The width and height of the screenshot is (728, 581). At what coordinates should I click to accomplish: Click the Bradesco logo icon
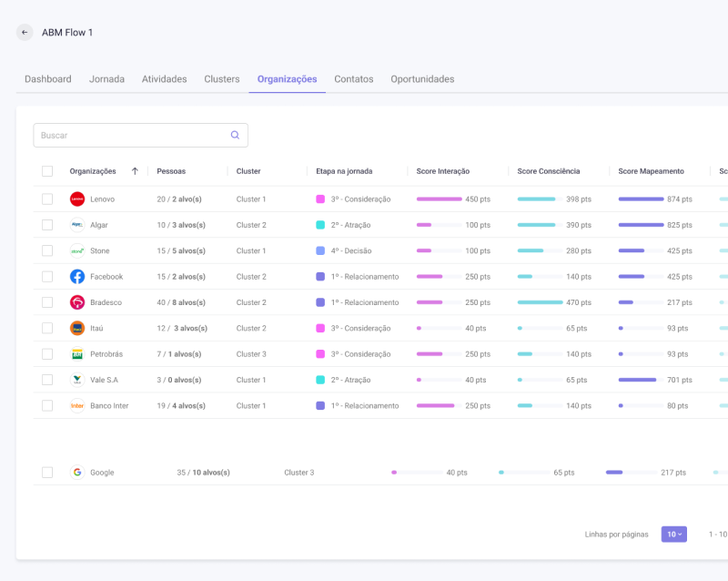click(77, 302)
